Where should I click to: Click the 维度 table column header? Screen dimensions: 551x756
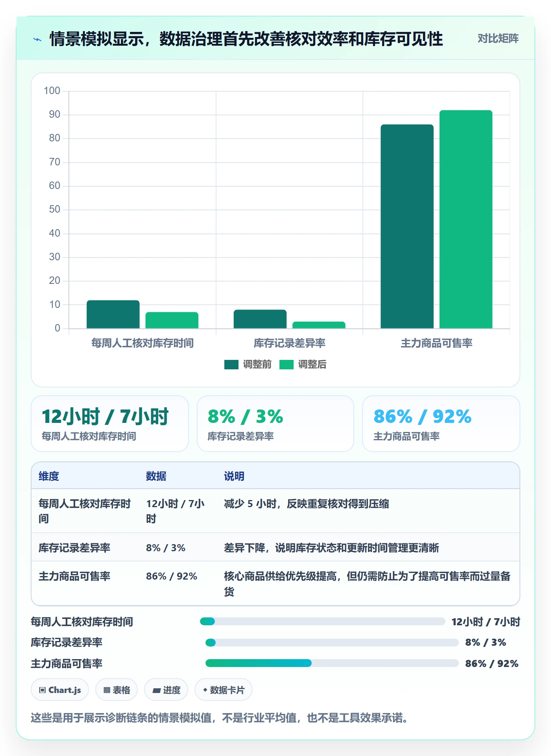[49, 476]
